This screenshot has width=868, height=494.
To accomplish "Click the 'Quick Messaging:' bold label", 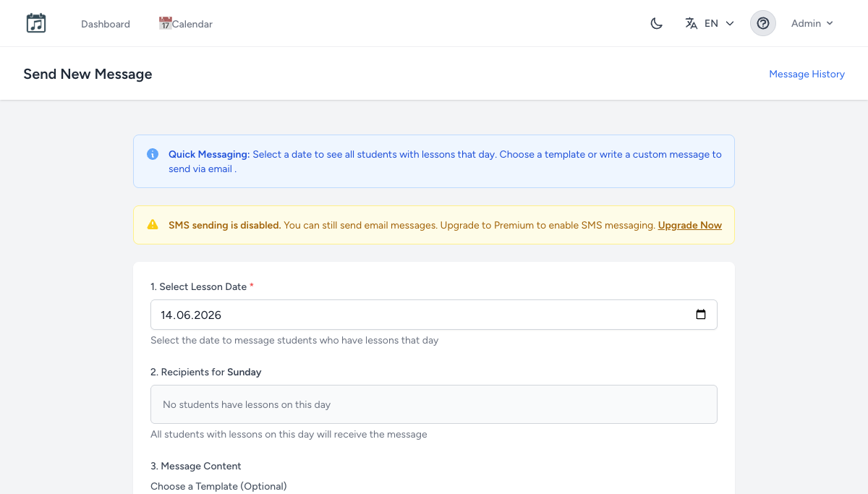I will tap(209, 154).
